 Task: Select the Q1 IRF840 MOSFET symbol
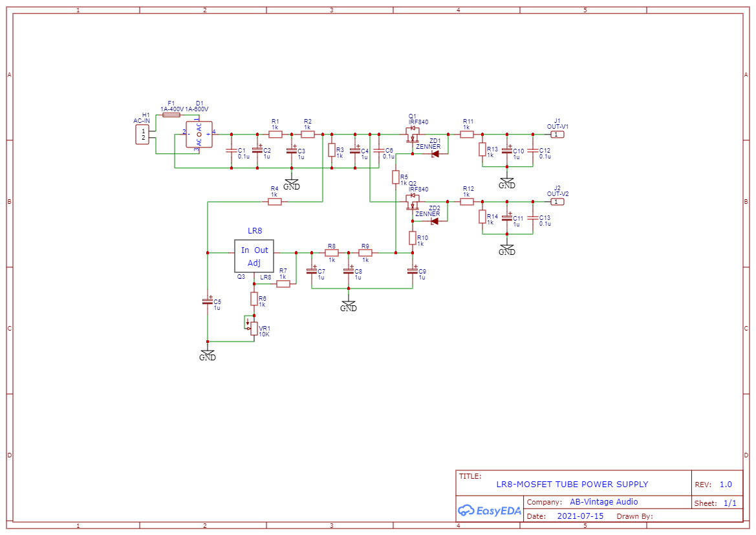(x=412, y=135)
